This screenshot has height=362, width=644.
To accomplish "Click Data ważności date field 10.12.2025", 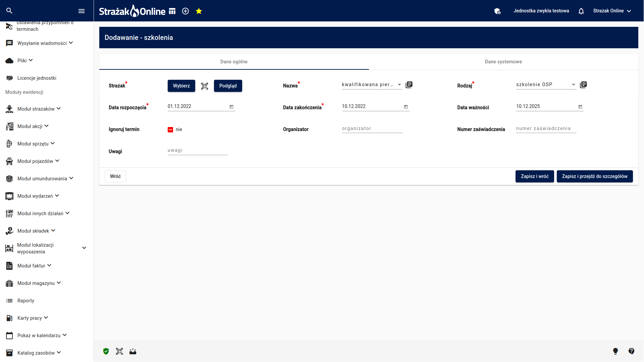I will click(546, 107).
